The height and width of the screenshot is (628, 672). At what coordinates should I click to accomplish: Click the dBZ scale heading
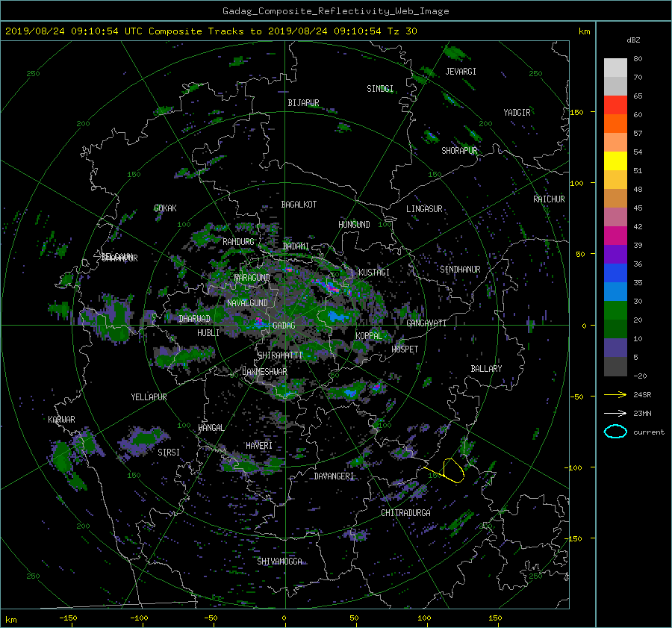click(x=633, y=40)
